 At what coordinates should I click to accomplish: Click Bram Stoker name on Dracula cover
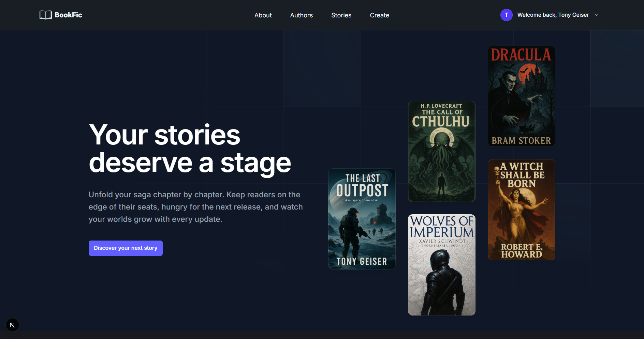coord(521,140)
